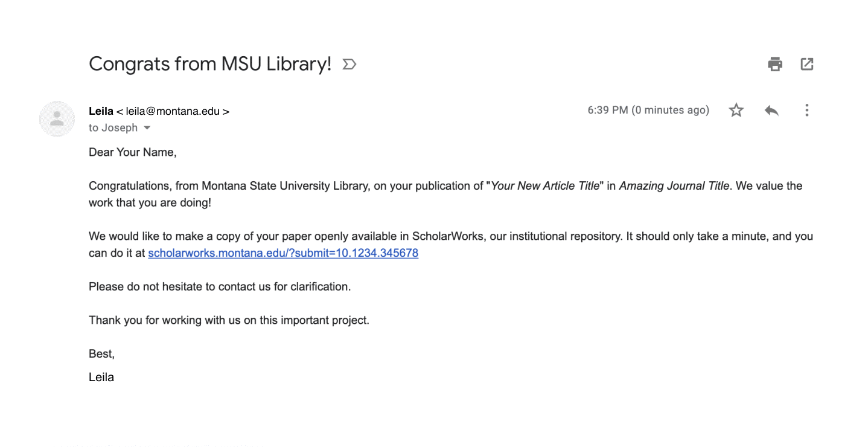The height and width of the screenshot is (447, 868).
Task: Click the subject "Congrats from MSU Library!"
Action: 210,64
